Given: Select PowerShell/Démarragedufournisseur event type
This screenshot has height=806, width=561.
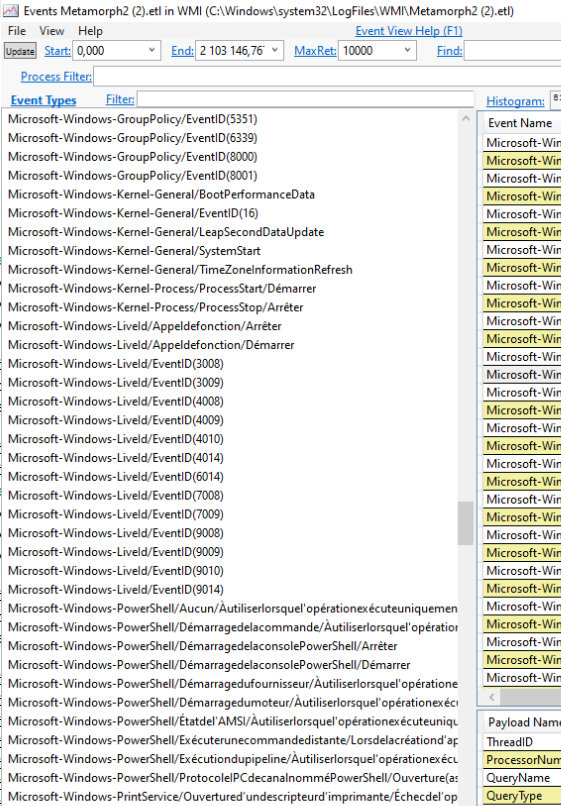Looking at the screenshot, I should coord(232,684).
